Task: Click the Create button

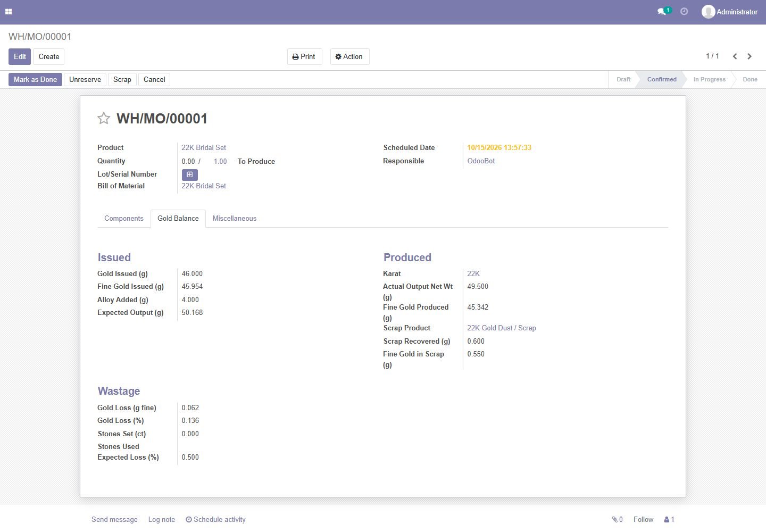Action: pyautogui.click(x=49, y=57)
